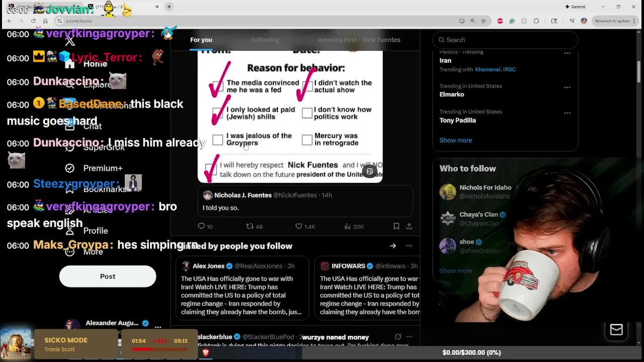Image resolution: width=644 pixels, height=362 pixels.
Task: Open more options for Tony Padilla trend
Action: [567, 113]
